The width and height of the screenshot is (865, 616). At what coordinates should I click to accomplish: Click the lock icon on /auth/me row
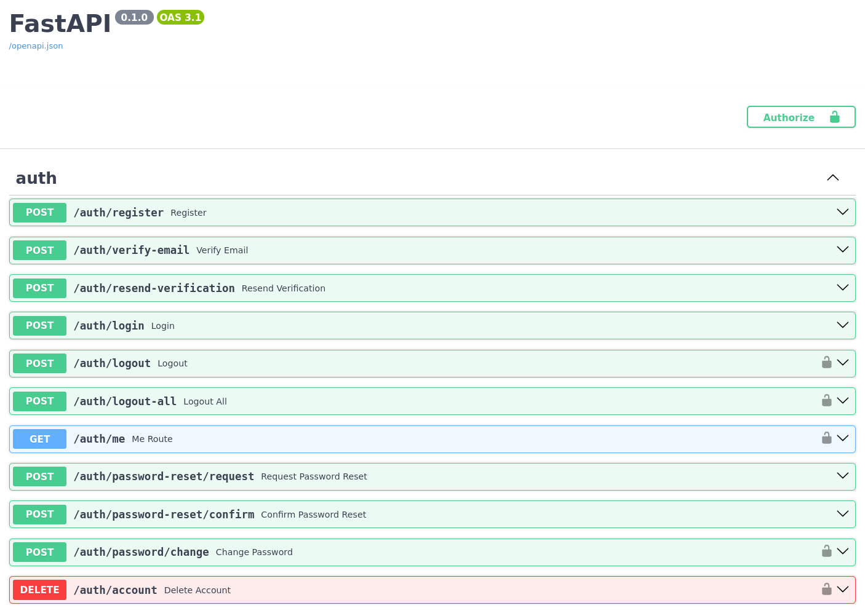click(x=827, y=438)
